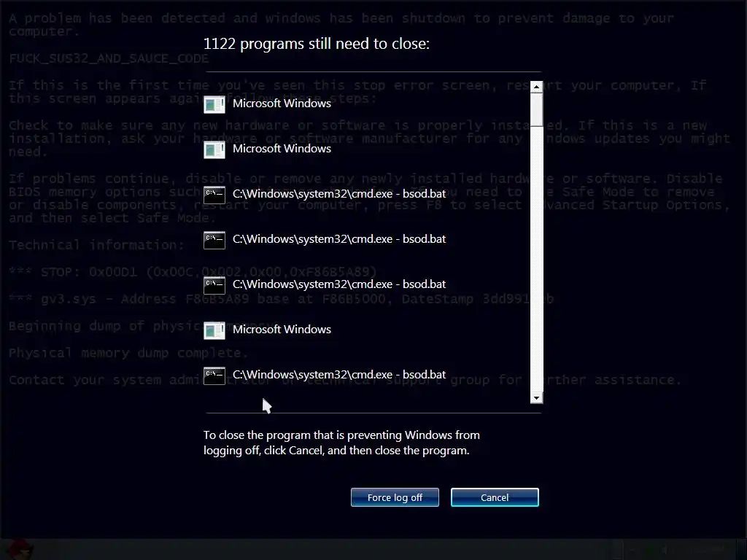Click the Force log off button
The width and height of the screenshot is (747, 560).
point(395,497)
